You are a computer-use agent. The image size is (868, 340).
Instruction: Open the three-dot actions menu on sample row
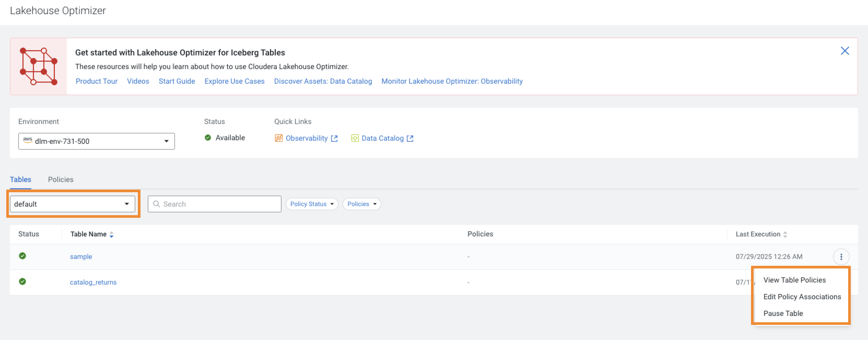pos(841,256)
